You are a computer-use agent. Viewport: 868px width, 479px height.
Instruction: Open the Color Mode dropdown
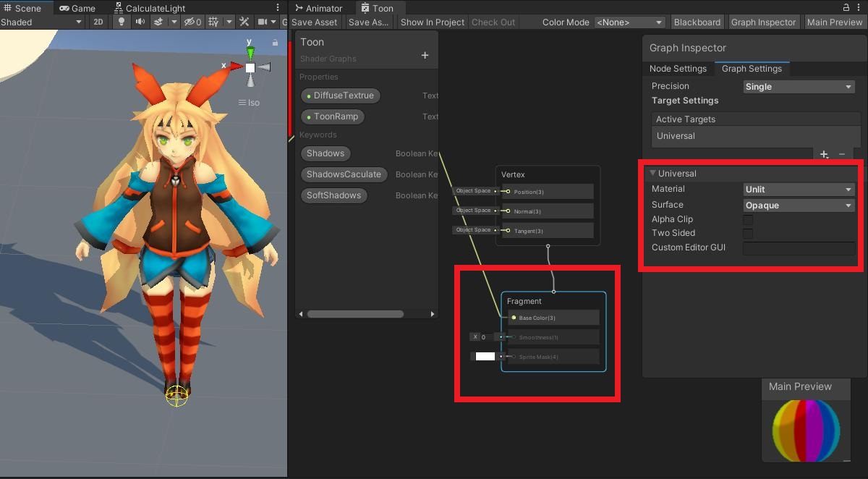pyautogui.click(x=629, y=22)
